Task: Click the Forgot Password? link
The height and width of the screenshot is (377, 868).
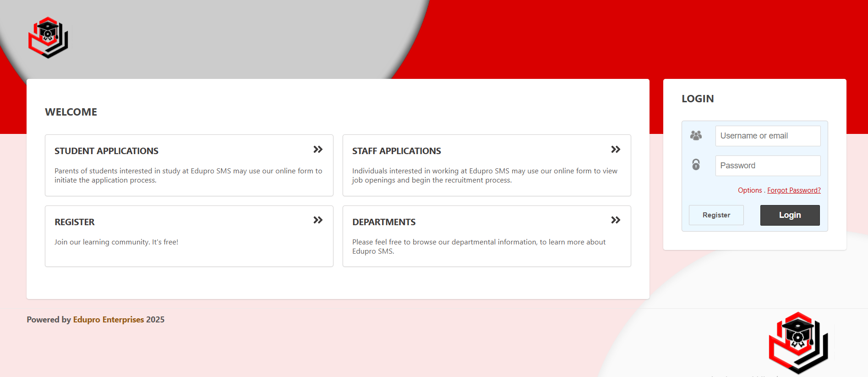Action: tap(794, 190)
